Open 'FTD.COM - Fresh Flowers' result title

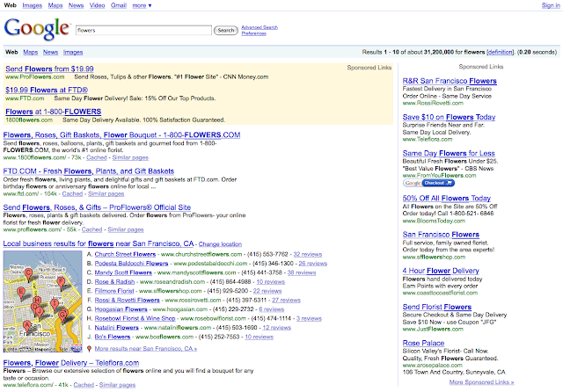coord(89,171)
